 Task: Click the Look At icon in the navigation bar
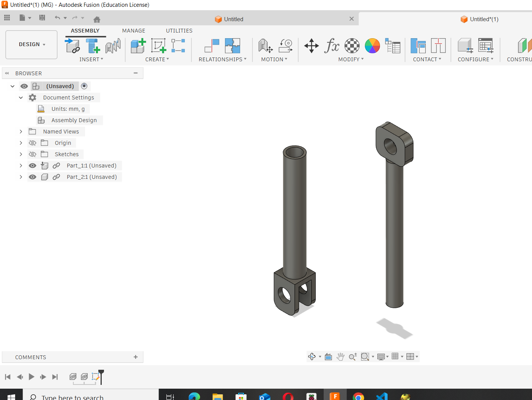pos(328,357)
